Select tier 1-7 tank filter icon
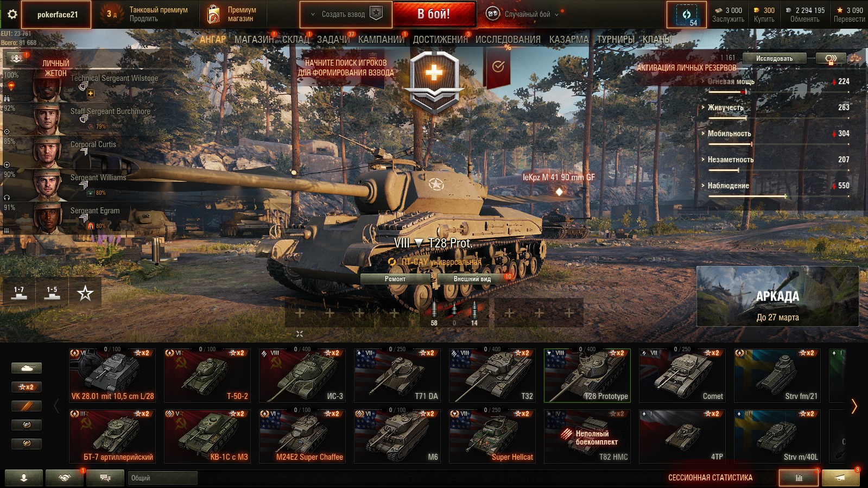Viewport: 868px width, 488px height. click(19, 294)
